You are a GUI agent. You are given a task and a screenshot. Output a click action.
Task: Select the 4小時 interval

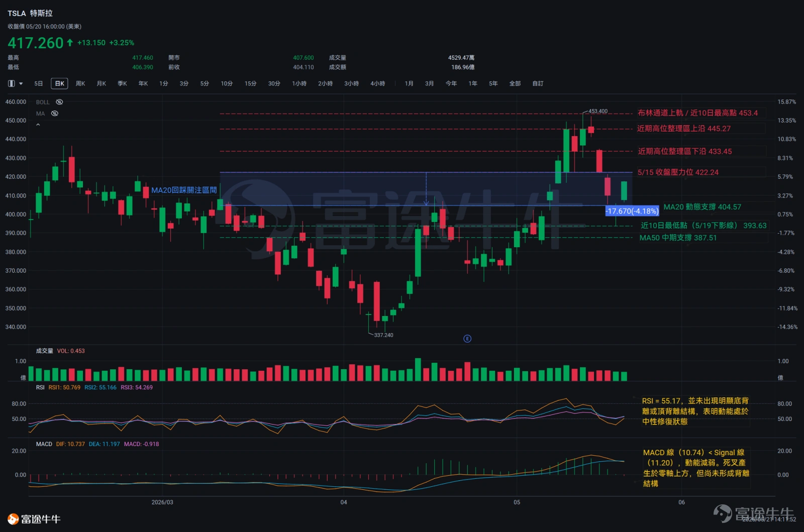(378, 83)
